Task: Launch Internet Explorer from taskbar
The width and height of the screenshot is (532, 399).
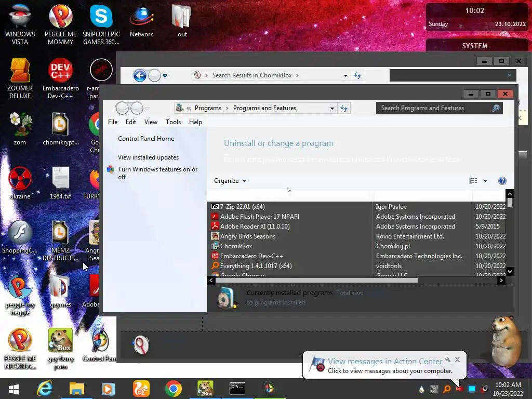Action: click(45, 389)
